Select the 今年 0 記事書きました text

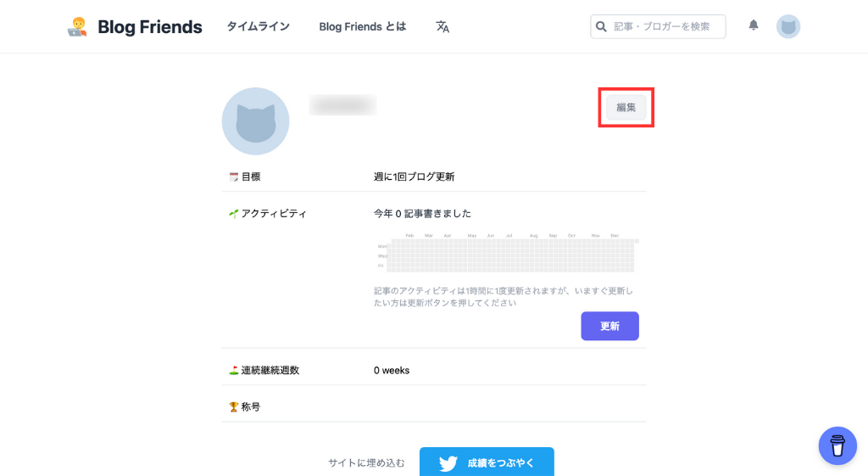click(422, 213)
